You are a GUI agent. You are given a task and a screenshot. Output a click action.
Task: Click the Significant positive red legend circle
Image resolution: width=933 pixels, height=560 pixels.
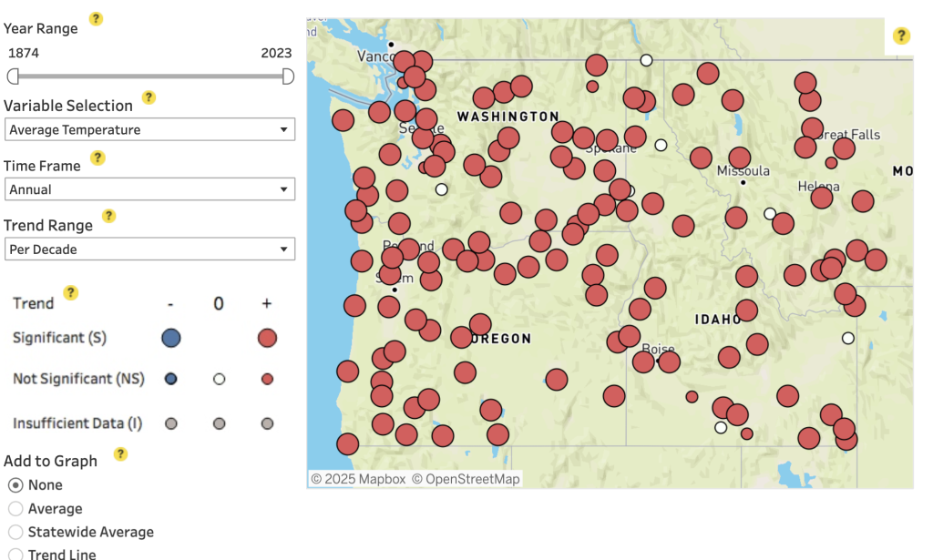266,338
